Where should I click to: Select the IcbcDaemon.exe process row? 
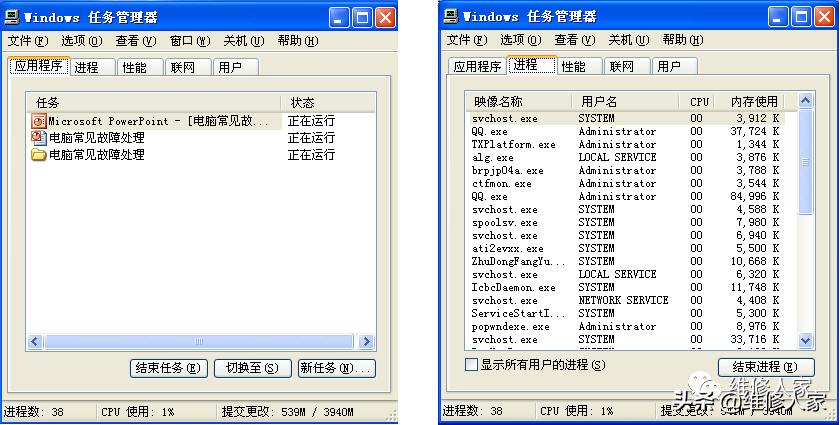pyautogui.click(x=625, y=288)
